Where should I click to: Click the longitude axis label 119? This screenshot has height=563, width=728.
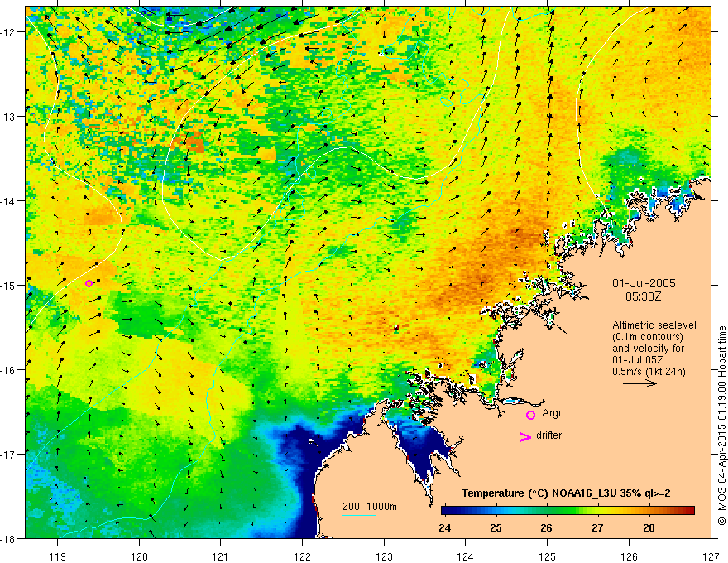click(57, 556)
